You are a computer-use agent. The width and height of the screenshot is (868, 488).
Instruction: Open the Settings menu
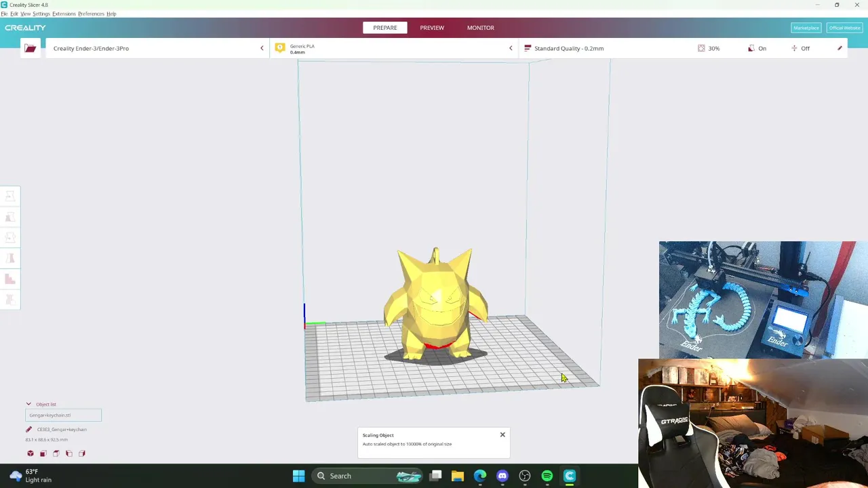pos(41,14)
